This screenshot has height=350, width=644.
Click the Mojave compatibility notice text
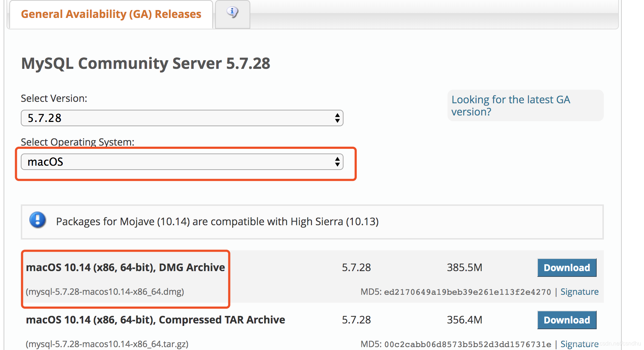[x=217, y=222]
